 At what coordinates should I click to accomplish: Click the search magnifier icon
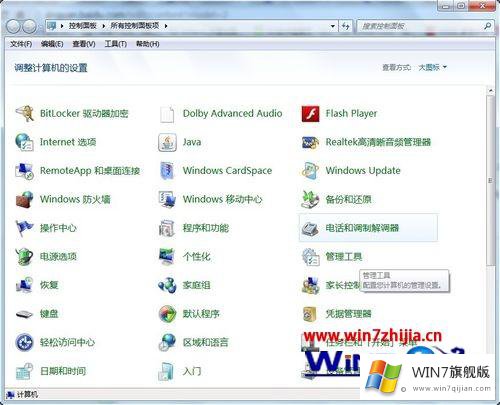487,26
